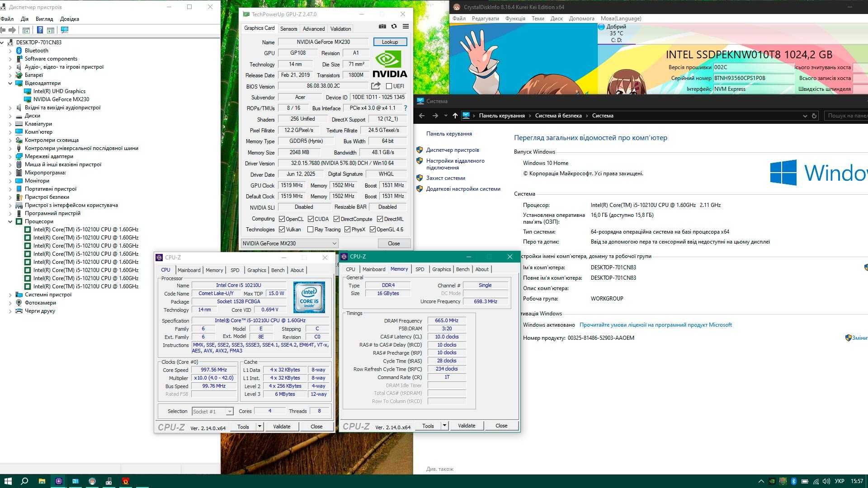868x488 pixels.
Task: Click the Help icon in Device Manager toolbar
Action: tap(40, 30)
